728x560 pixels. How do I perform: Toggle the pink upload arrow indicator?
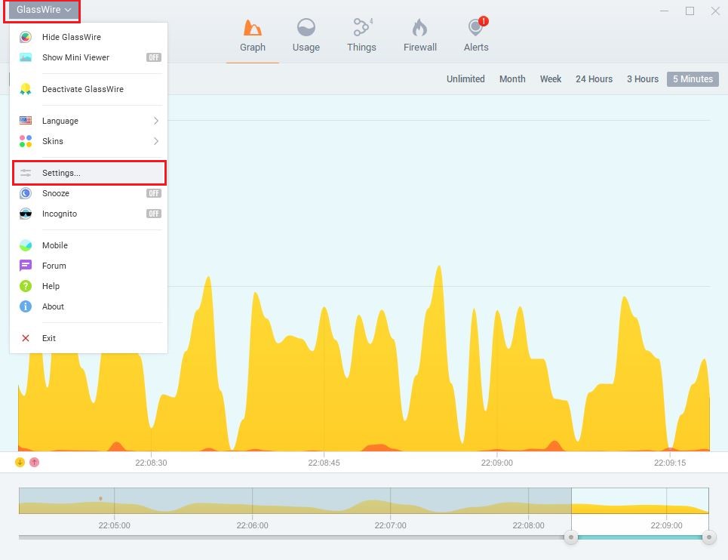coord(35,462)
